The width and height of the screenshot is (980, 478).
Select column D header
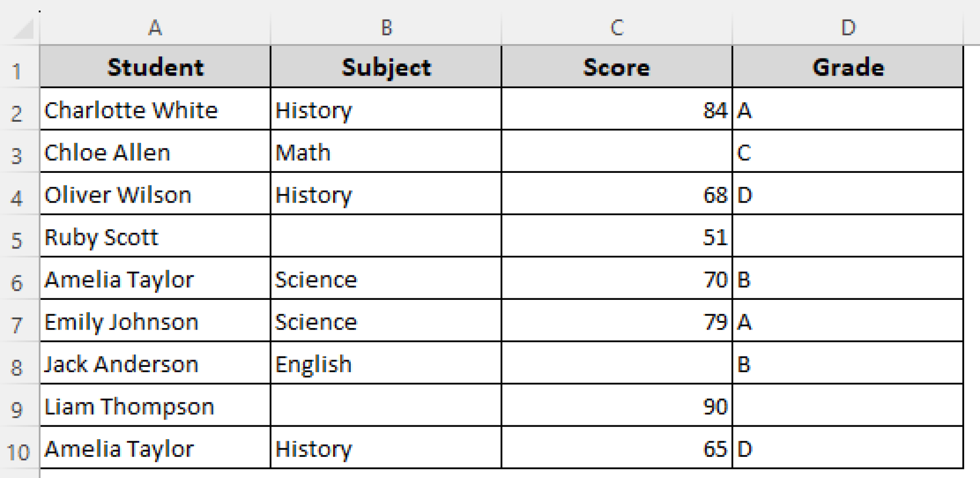point(848,28)
